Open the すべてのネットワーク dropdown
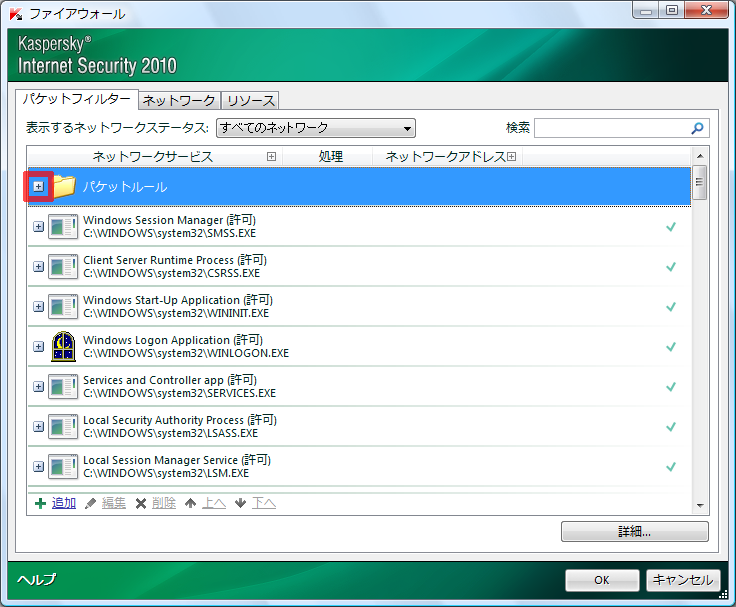Image resolution: width=736 pixels, height=607 pixels. point(315,128)
